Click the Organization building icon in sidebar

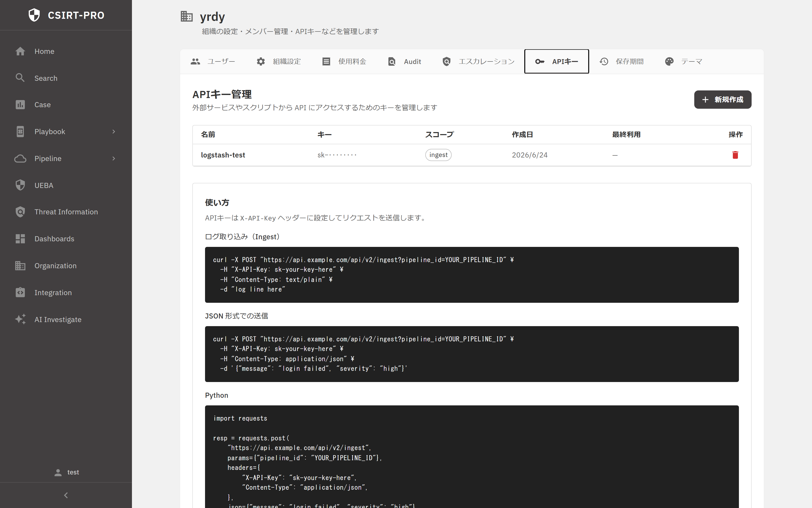(x=20, y=265)
